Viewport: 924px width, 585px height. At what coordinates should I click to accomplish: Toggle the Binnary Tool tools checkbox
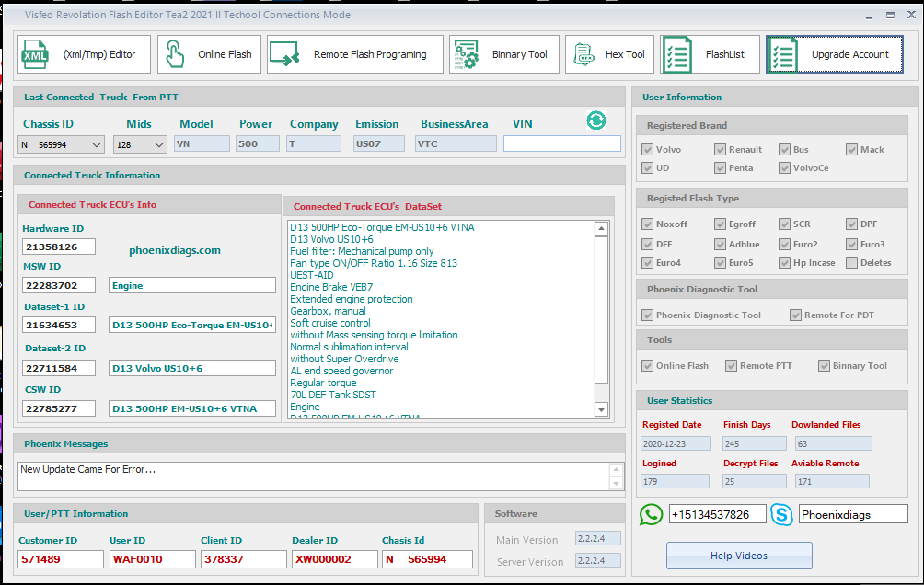[825, 366]
